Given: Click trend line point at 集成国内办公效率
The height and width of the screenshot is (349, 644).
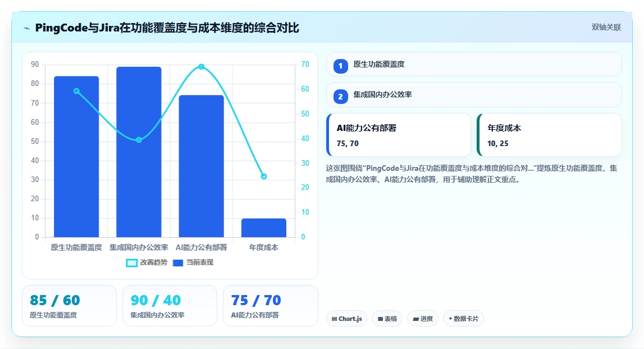Looking at the screenshot, I should 139,140.
